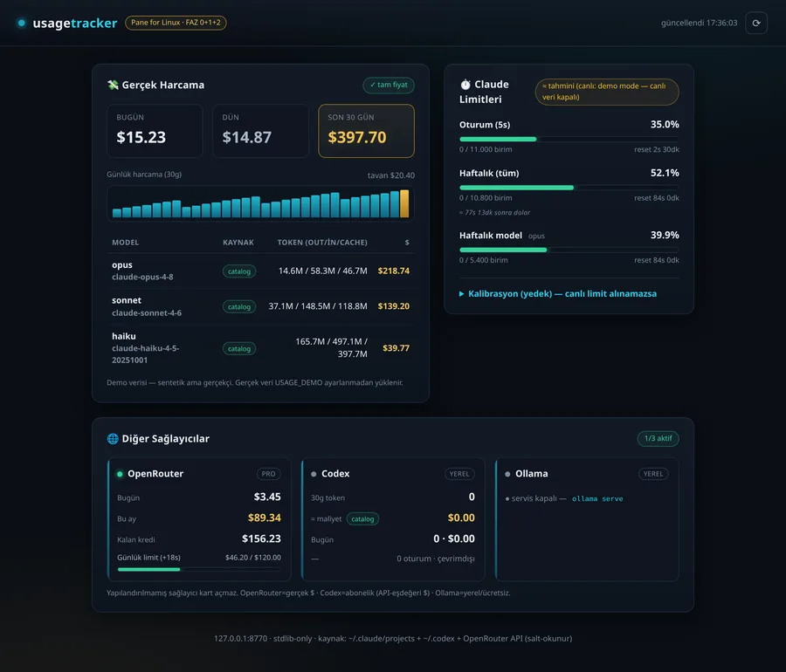Click the KAYNAK column header

click(238, 243)
